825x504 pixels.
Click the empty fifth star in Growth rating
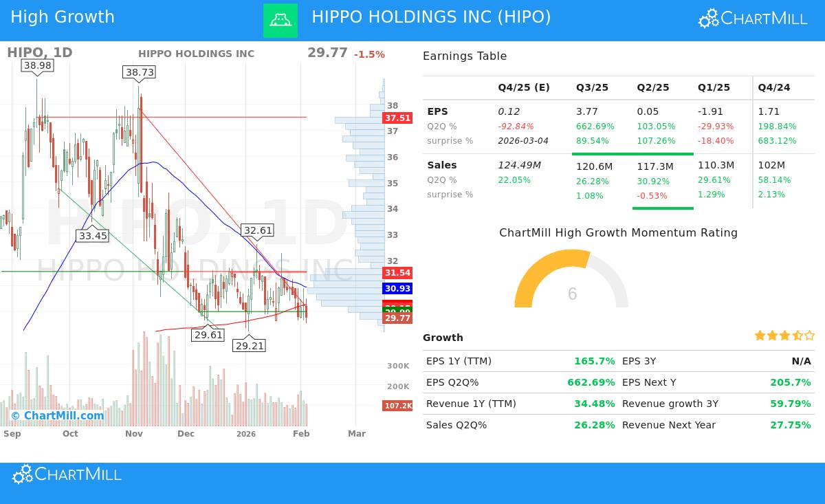click(x=808, y=336)
